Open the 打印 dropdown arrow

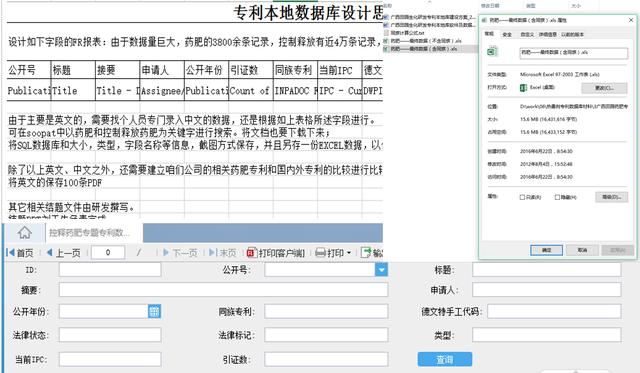point(349,253)
